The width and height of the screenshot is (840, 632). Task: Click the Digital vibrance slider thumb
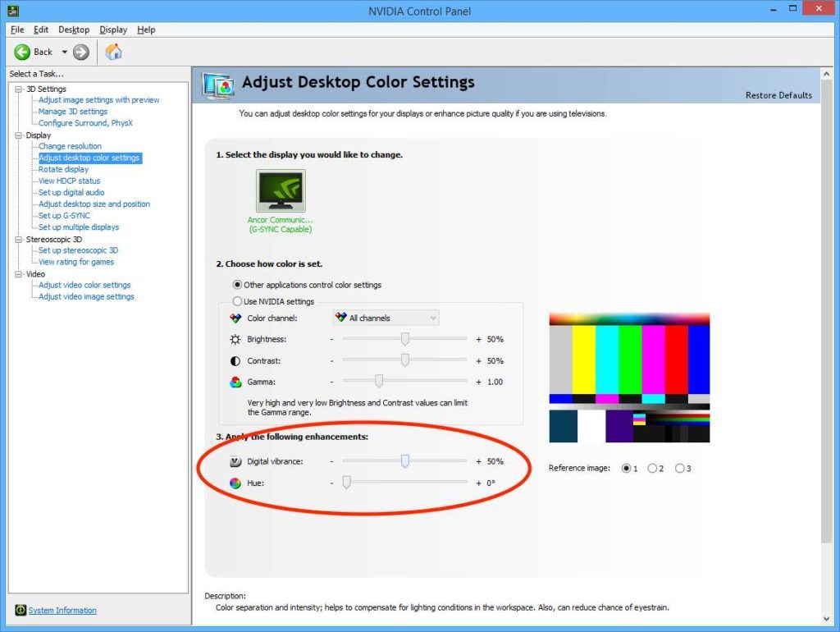pos(405,461)
